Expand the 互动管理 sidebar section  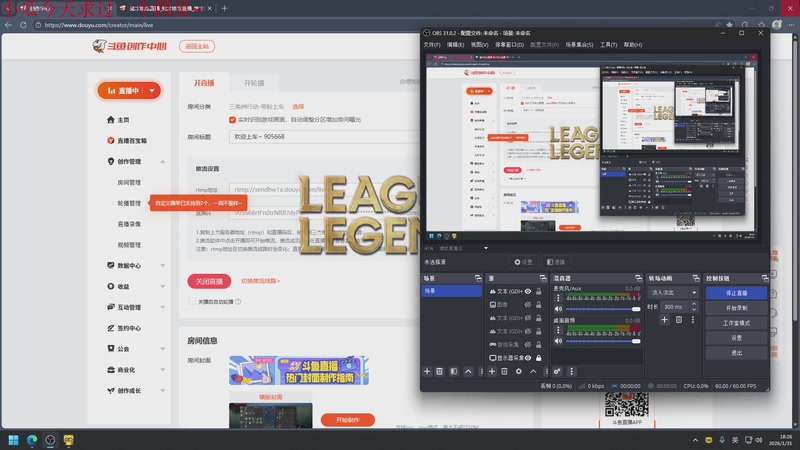(x=162, y=307)
